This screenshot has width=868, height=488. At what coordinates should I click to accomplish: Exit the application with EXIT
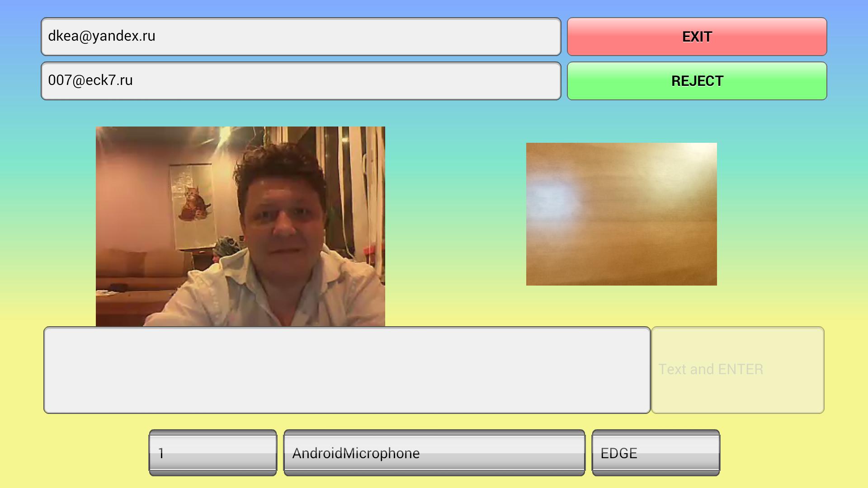click(x=696, y=37)
